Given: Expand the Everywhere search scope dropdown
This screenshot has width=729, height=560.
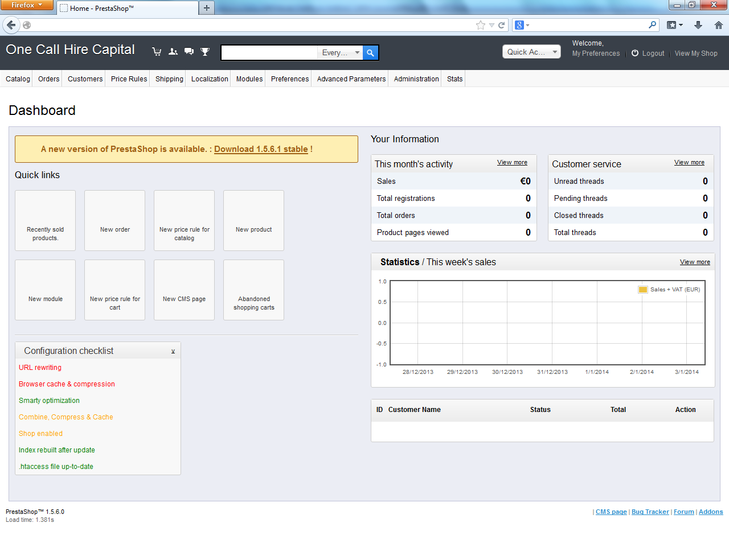Looking at the screenshot, I should tap(340, 52).
